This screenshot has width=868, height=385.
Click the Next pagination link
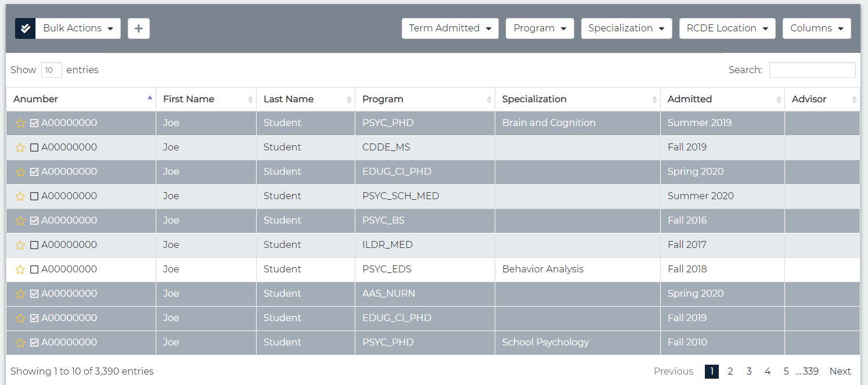pos(840,372)
